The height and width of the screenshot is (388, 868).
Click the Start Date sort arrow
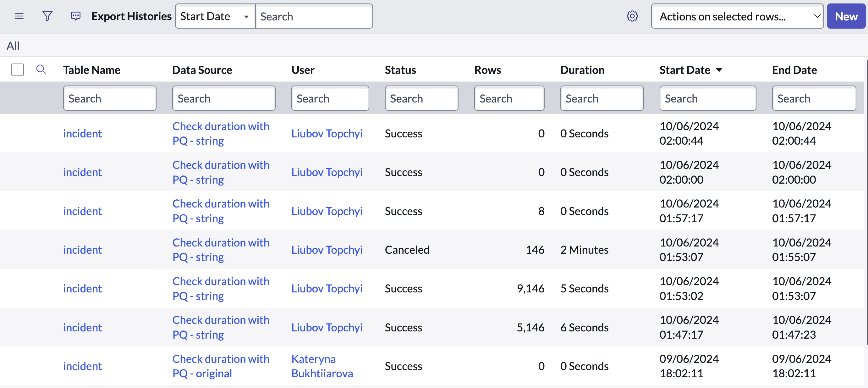(719, 70)
